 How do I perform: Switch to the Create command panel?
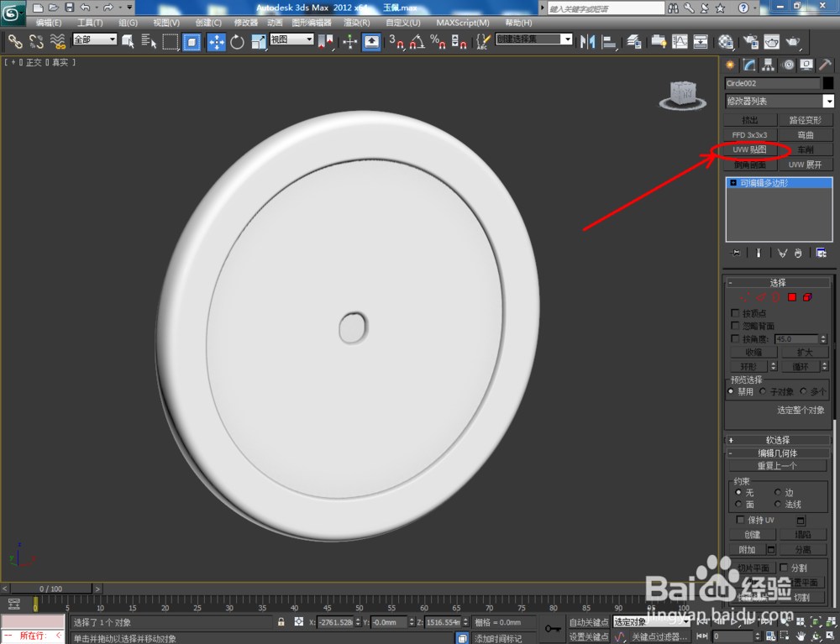coord(730,65)
